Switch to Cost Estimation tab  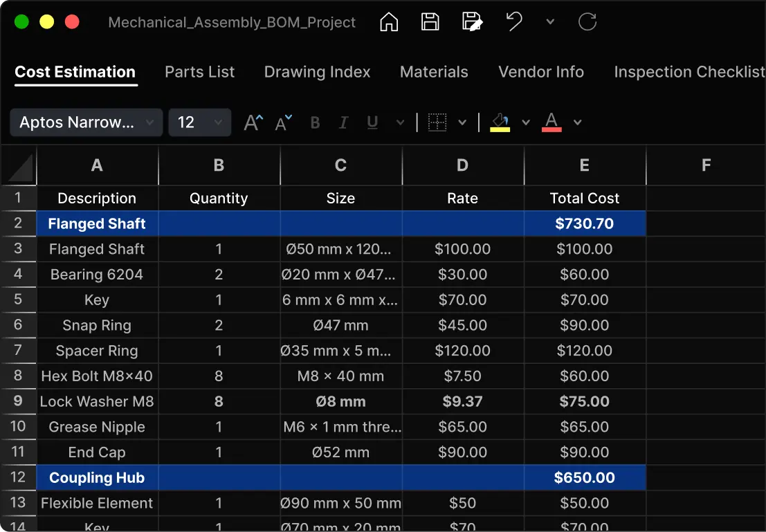[75, 73]
